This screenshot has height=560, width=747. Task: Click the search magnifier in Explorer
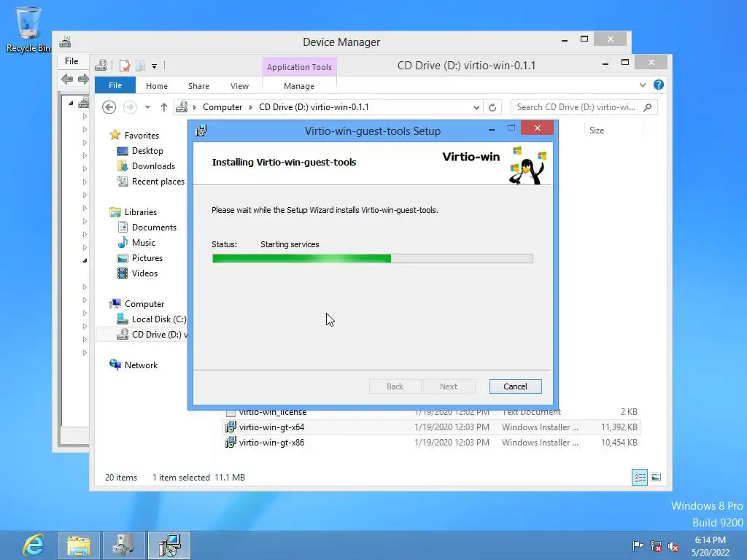pyautogui.click(x=647, y=107)
